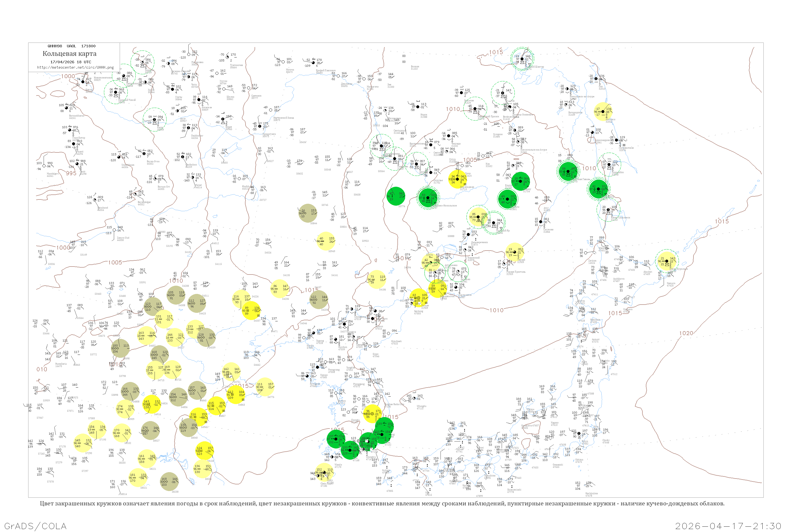Click the green circle near Yosu 47168

pyautogui.click(x=350, y=450)
